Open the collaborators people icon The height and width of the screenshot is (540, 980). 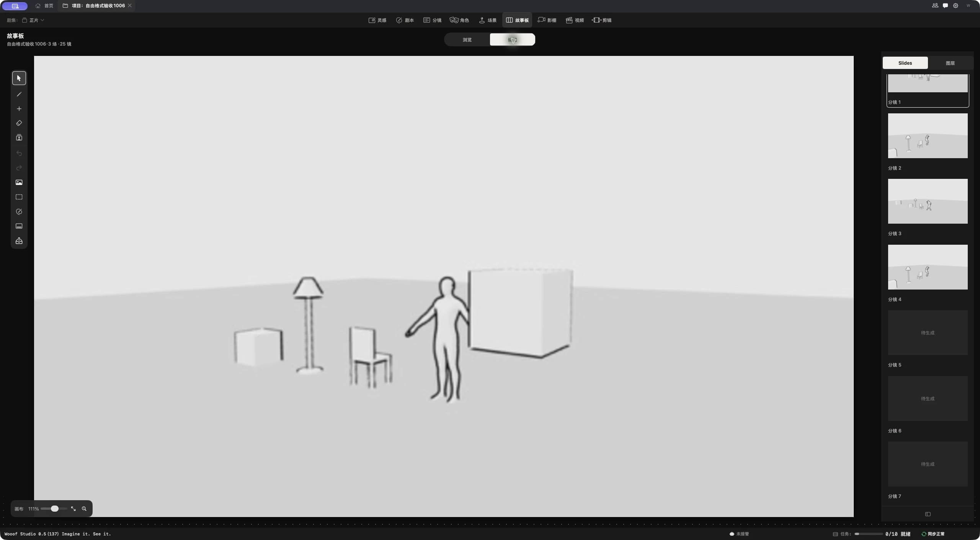pos(935,6)
